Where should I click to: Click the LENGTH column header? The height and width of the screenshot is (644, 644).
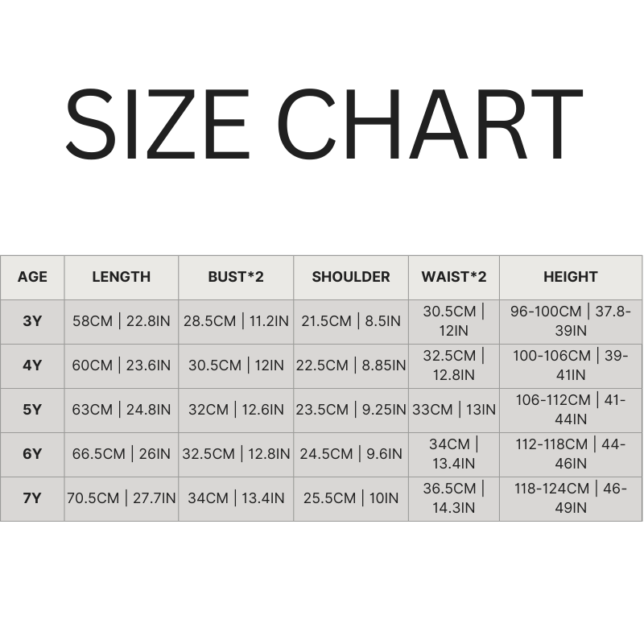point(121,277)
